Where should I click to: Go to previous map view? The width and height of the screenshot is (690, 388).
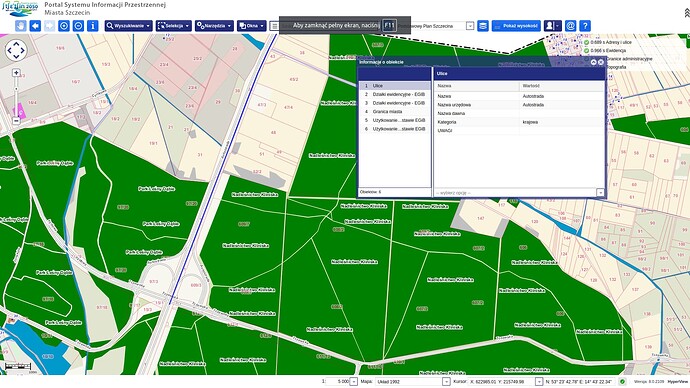pyautogui.click(x=35, y=26)
